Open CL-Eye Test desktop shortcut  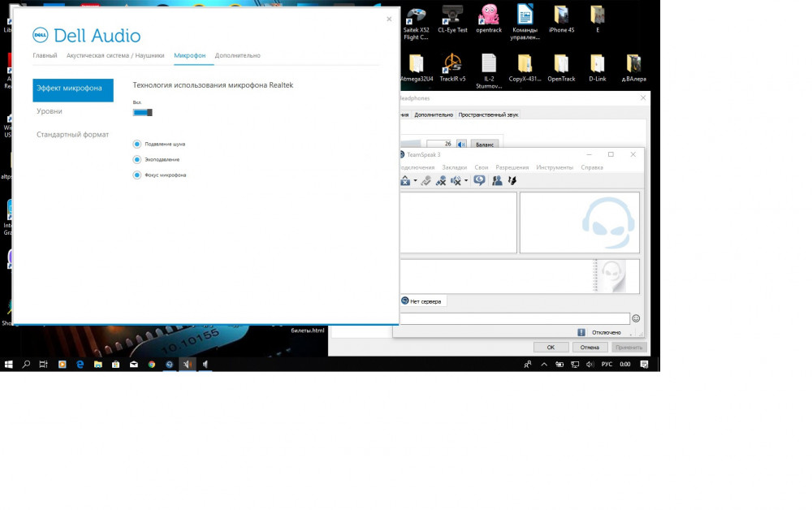click(x=452, y=21)
